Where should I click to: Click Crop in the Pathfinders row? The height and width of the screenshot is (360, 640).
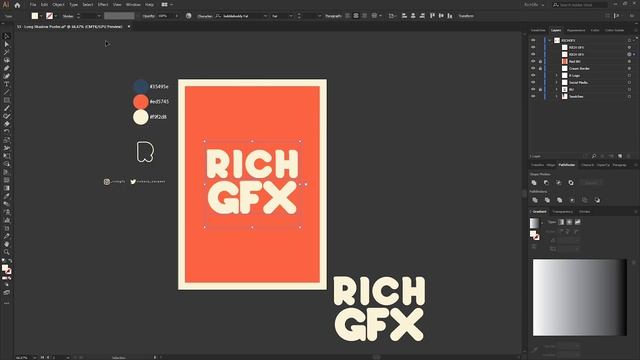572,200
